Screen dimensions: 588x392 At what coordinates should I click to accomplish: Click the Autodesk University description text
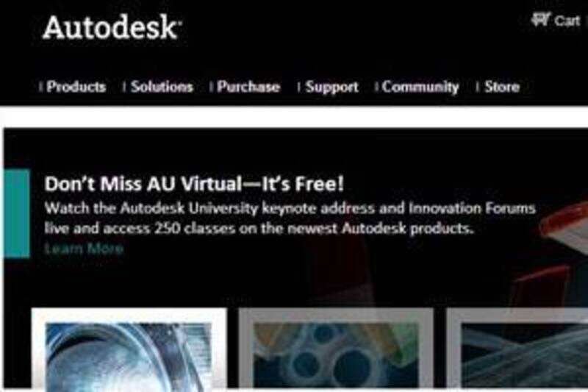290,218
